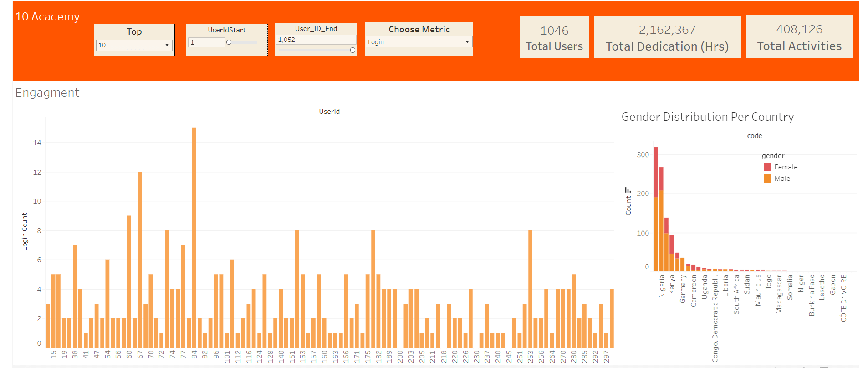Click the UserIdStart value input field
Image resolution: width=868 pixels, height=368 pixels.
coord(206,42)
